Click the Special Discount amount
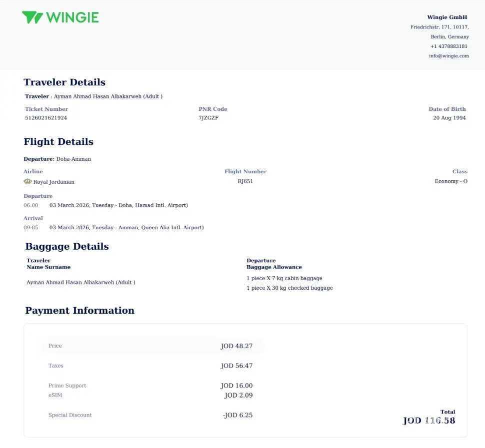 [237, 415]
